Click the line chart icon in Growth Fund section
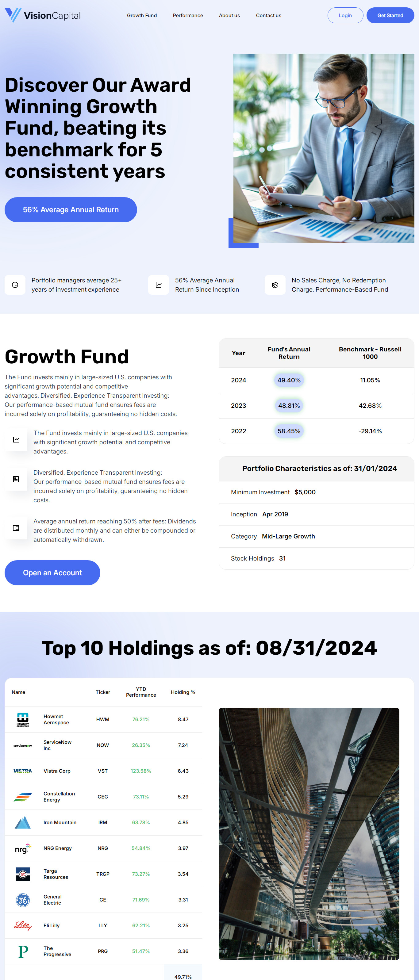Viewport: 419px width, 980px height. (x=16, y=440)
